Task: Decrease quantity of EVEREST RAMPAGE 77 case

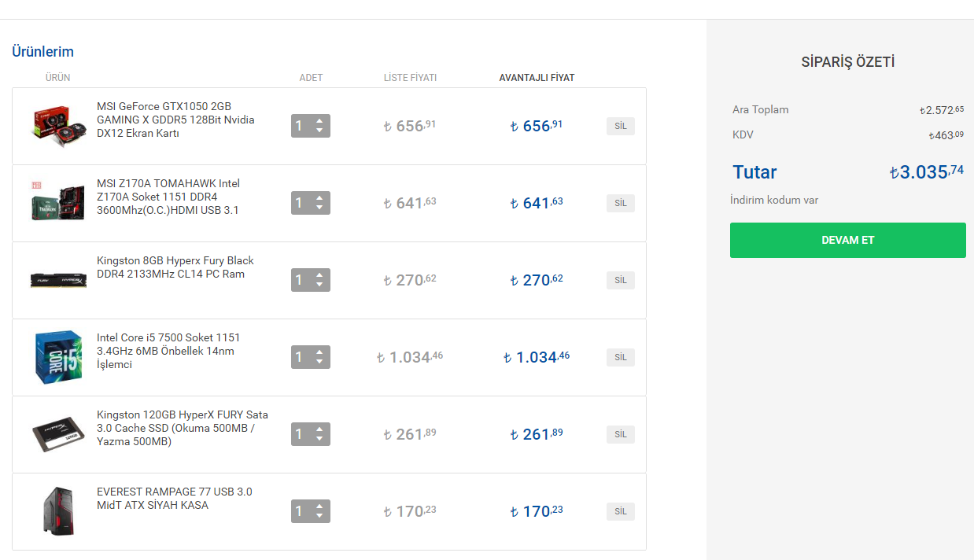Action: pos(319,517)
